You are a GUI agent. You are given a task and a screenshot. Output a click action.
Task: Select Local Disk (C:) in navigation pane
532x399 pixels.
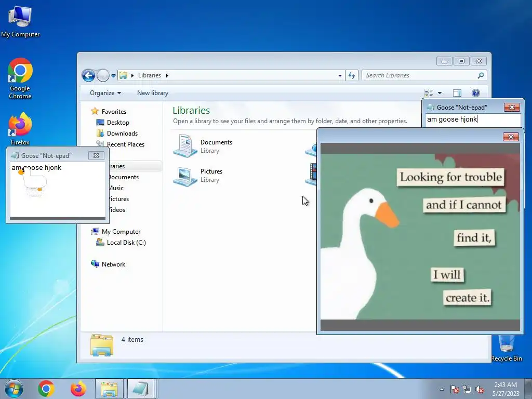click(x=121, y=242)
